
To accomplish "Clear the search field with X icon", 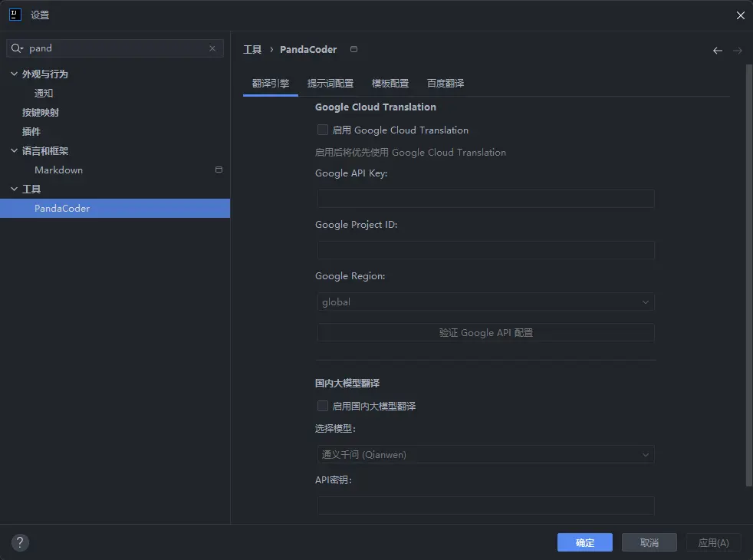I will coord(212,48).
